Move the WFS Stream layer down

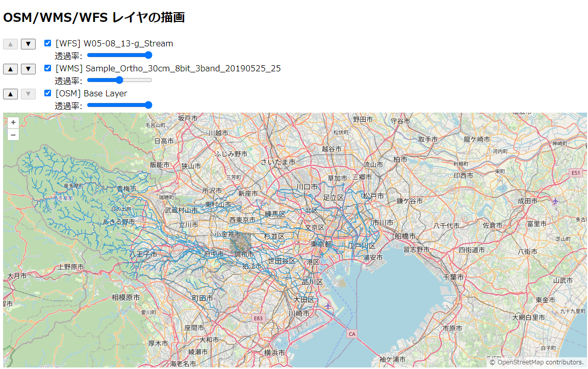[x=28, y=44]
